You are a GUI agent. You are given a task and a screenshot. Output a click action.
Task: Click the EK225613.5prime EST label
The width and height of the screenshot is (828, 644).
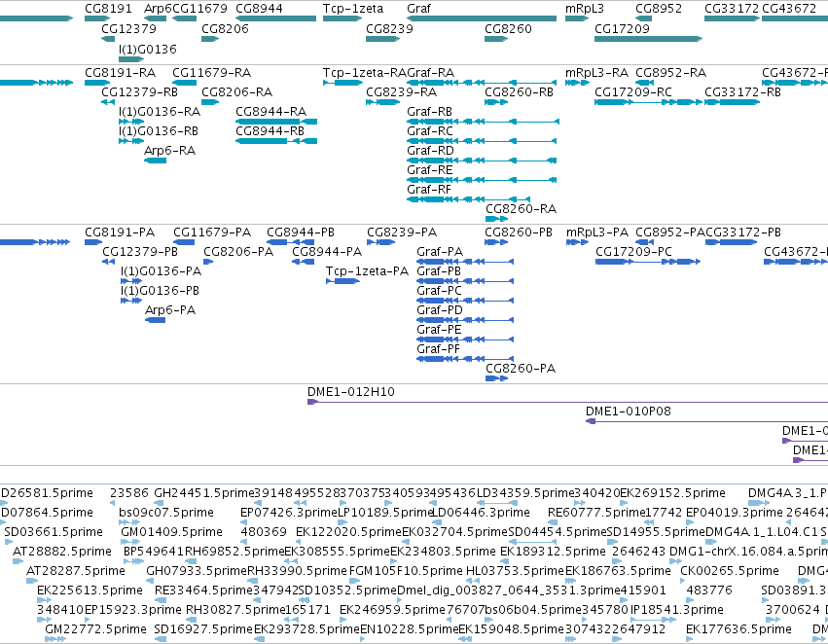click(90, 590)
